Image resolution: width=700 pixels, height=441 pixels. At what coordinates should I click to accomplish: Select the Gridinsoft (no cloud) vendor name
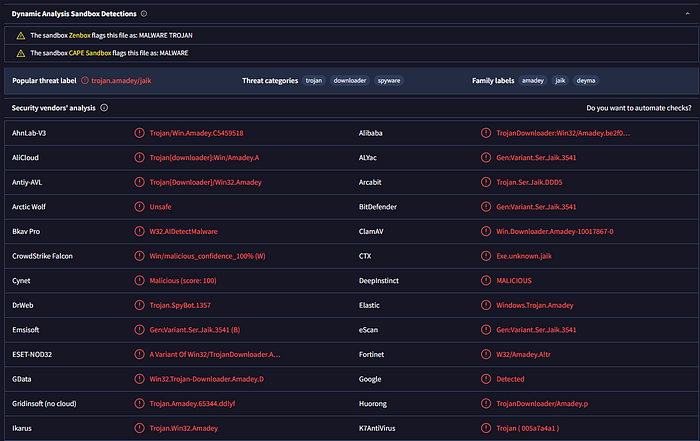click(x=44, y=404)
